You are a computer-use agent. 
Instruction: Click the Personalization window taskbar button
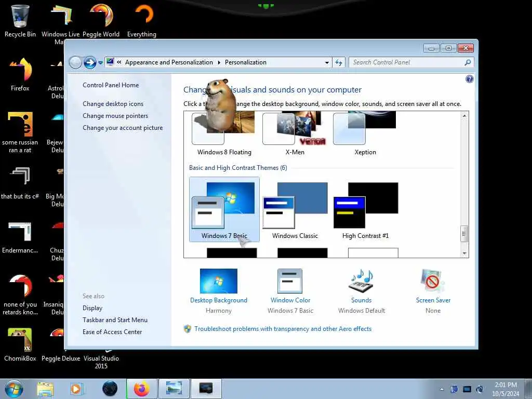206,389
